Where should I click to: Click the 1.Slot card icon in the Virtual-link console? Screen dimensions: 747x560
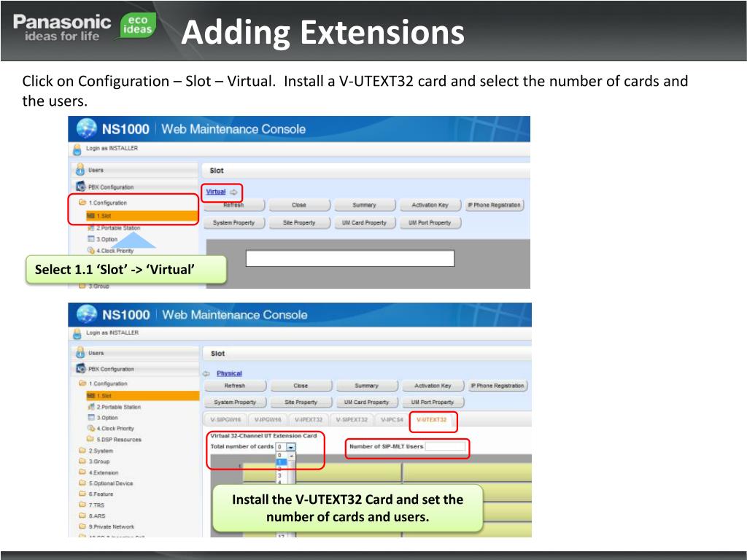(90, 216)
